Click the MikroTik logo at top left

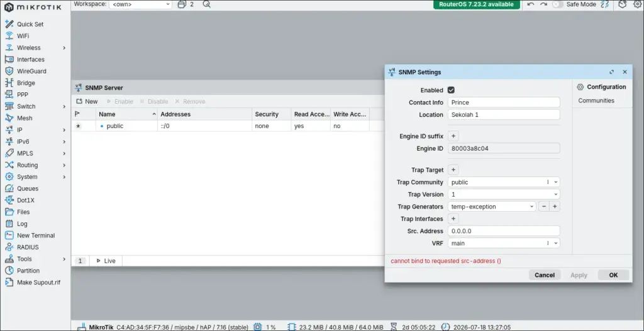[31, 7]
